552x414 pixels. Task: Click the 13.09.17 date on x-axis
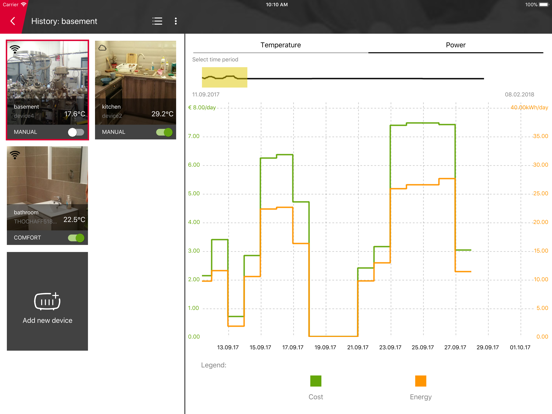tap(228, 347)
